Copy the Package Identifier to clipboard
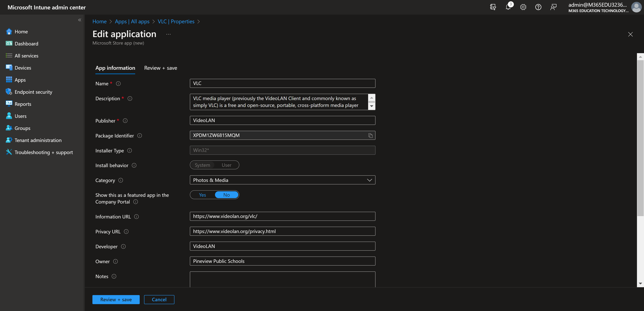This screenshot has width=644, height=311. pos(370,135)
